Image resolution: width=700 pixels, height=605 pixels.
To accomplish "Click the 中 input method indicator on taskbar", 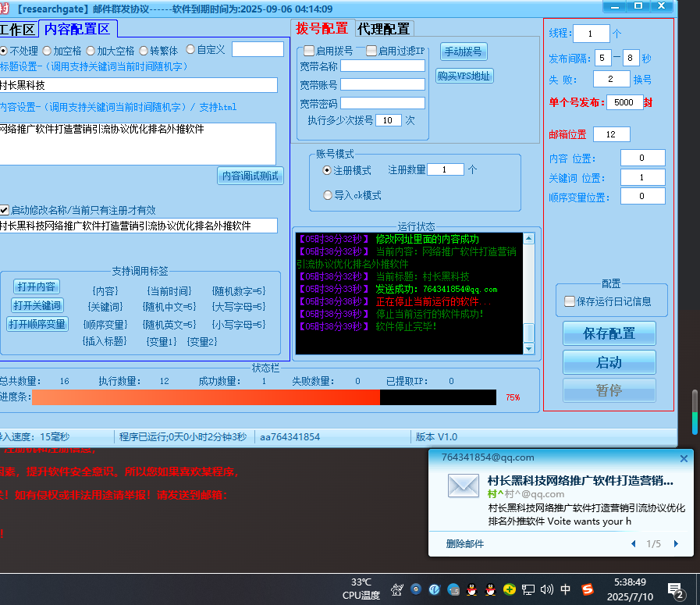I will click(x=566, y=589).
